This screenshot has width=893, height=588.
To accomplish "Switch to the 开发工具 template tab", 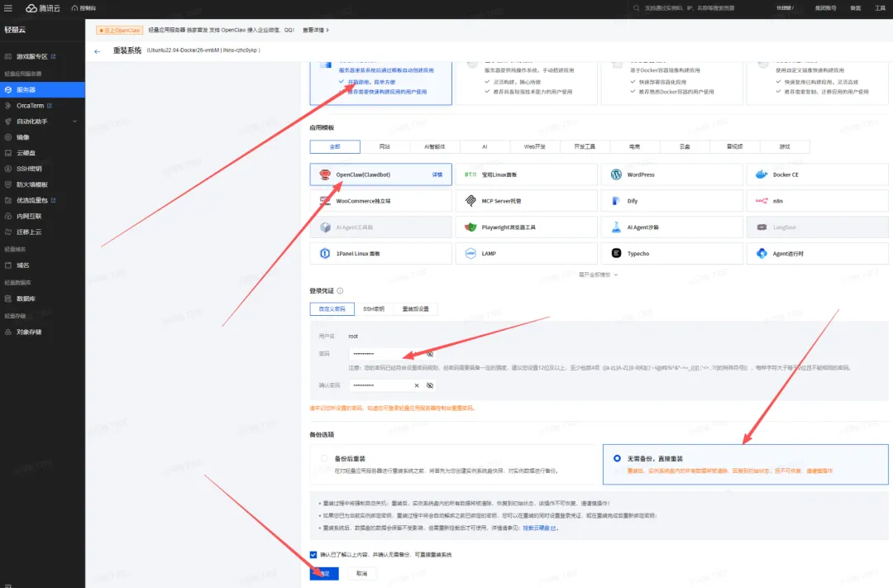I will (585, 146).
